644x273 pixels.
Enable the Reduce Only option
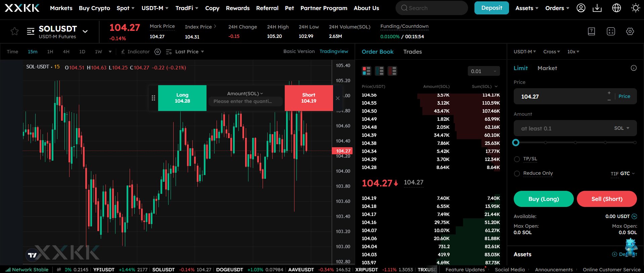(517, 173)
